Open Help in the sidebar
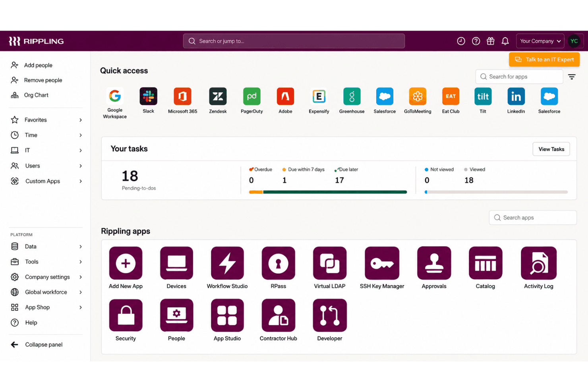 pos(24,322)
